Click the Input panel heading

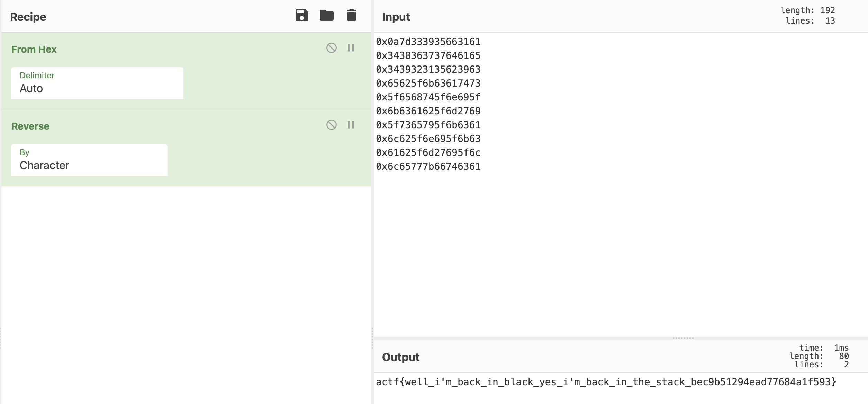pos(396,17)
